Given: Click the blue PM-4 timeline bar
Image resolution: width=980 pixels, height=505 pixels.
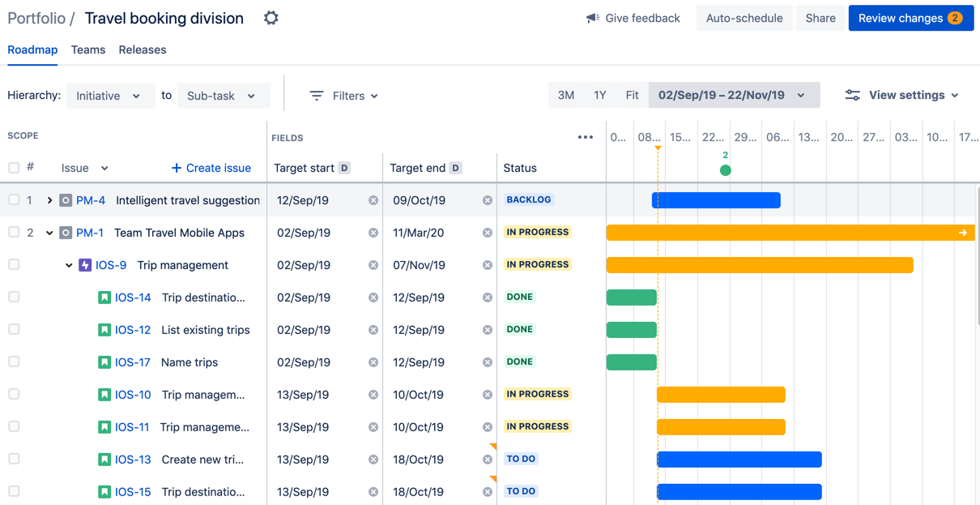Looking at the screenshot, I should click(x=716, y=200).
